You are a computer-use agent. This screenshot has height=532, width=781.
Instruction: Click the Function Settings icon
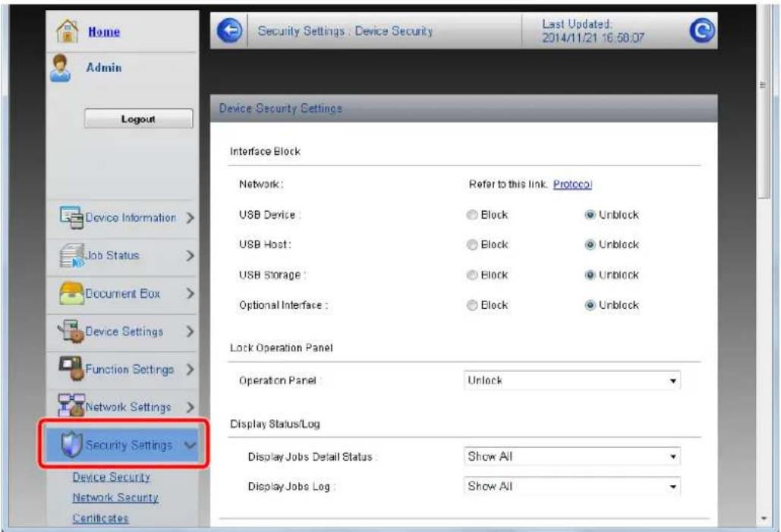click(71, 369)
